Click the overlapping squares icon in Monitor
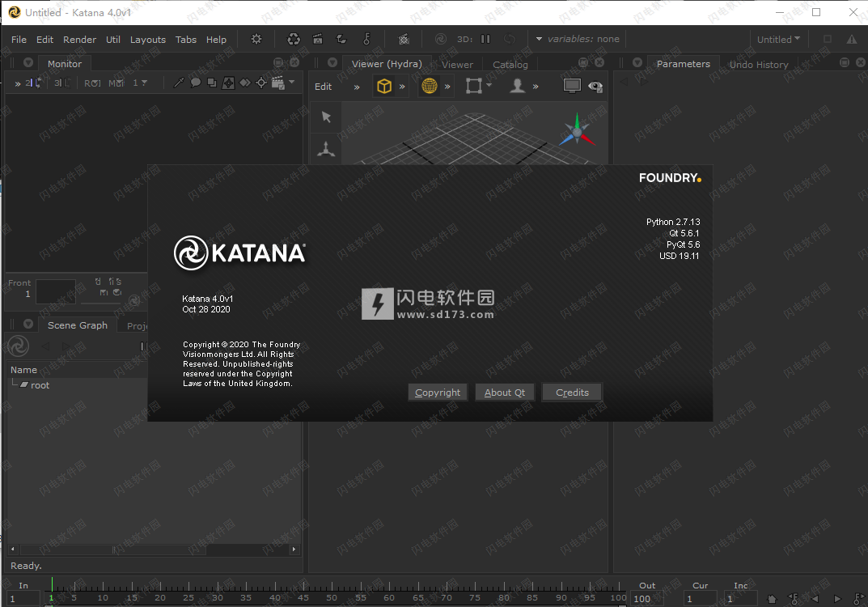Screen dimensions: 868x607 (x=211, y=83)
